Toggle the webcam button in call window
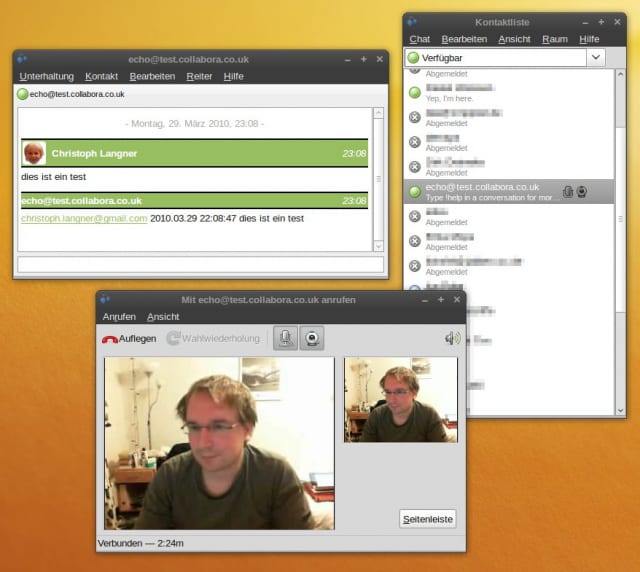 coord(312,338)
